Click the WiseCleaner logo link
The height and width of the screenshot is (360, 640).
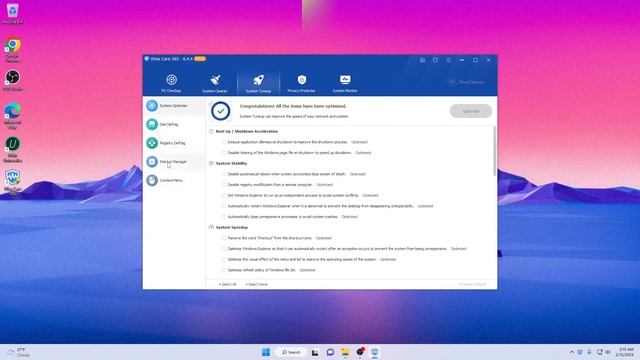click(x=466, y=82)
